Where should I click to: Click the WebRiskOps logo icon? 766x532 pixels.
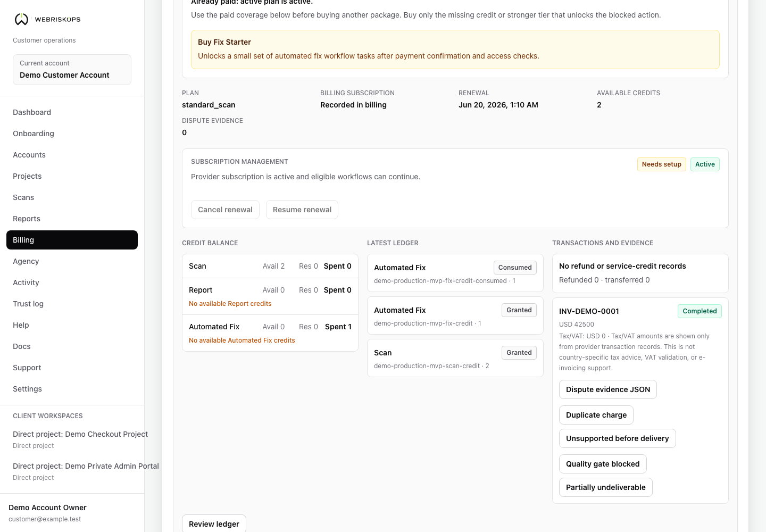coord(21,19)
